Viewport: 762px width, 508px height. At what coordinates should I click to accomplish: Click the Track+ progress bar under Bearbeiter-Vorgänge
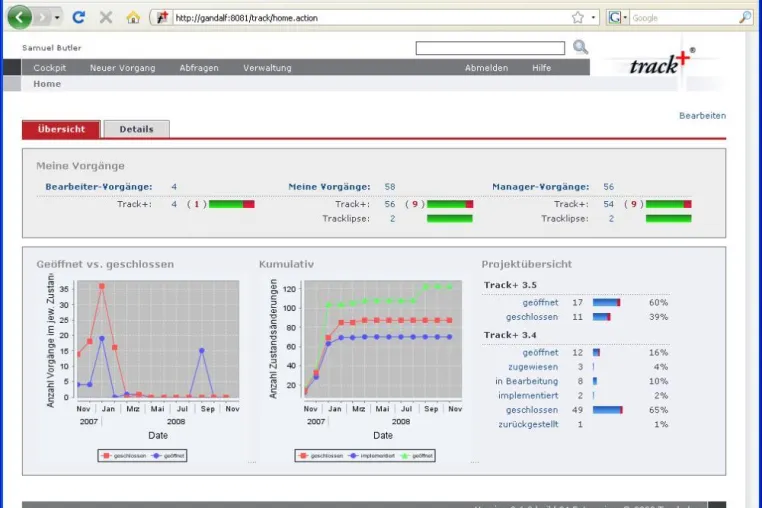(x=232, y=204)
